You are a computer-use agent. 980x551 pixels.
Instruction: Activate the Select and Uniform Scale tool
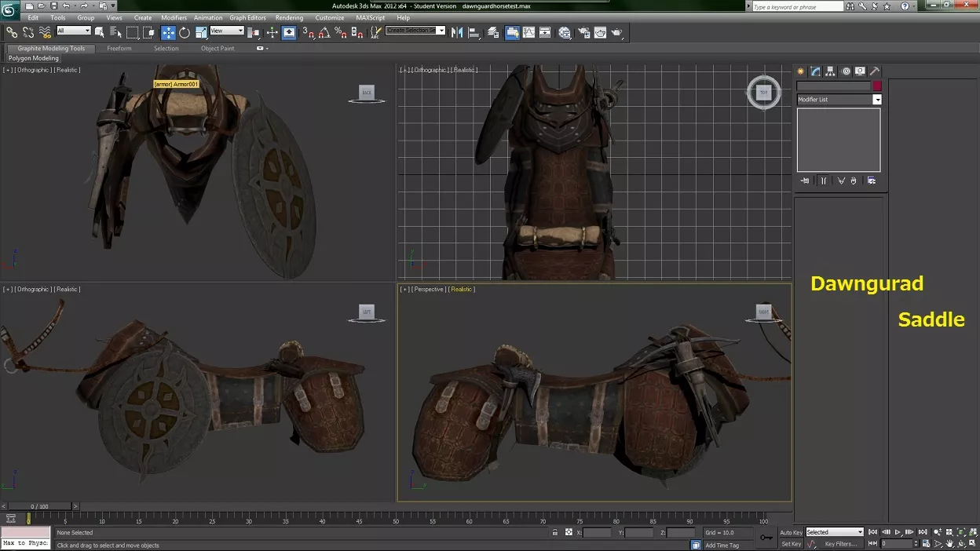(x=201, y=32)
